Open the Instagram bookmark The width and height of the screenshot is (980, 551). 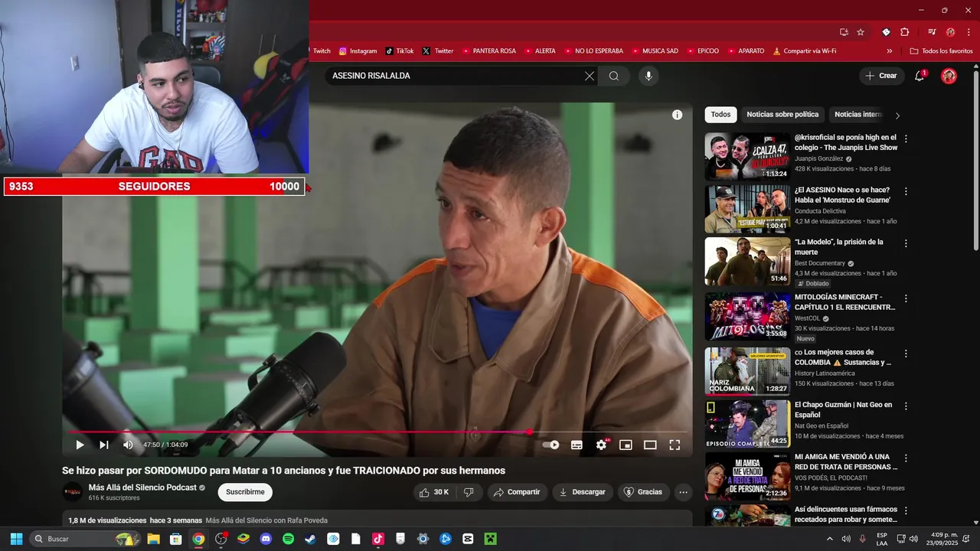coord(358,51)
